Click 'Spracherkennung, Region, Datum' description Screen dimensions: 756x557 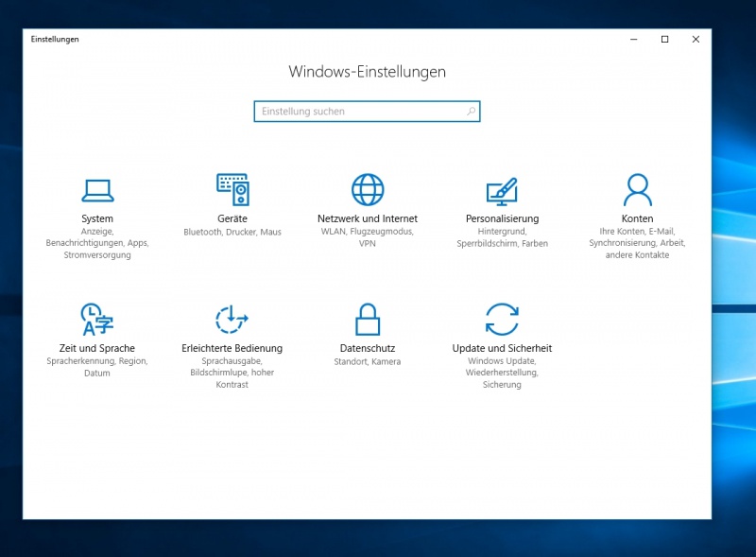pyautogui.click(x=97, y=367)
